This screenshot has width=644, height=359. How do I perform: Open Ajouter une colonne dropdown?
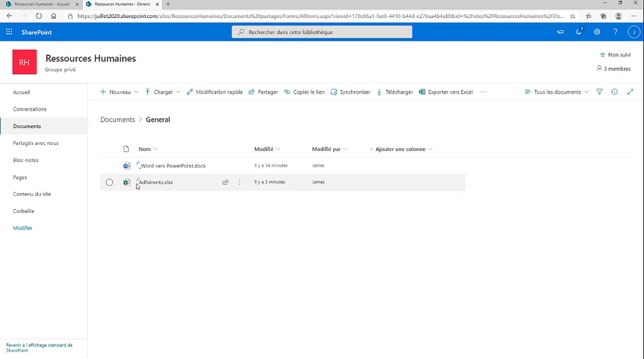[x=401, y=149]
